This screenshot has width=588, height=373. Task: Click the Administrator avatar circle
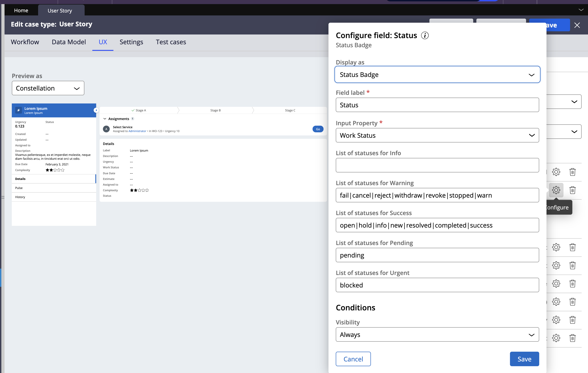tap(106, 129)
